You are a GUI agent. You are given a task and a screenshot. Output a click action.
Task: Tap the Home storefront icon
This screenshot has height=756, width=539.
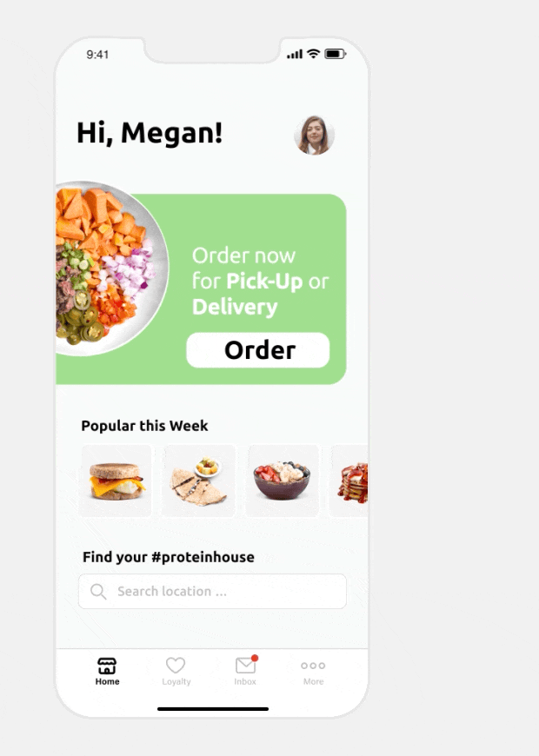pos(107,666)
